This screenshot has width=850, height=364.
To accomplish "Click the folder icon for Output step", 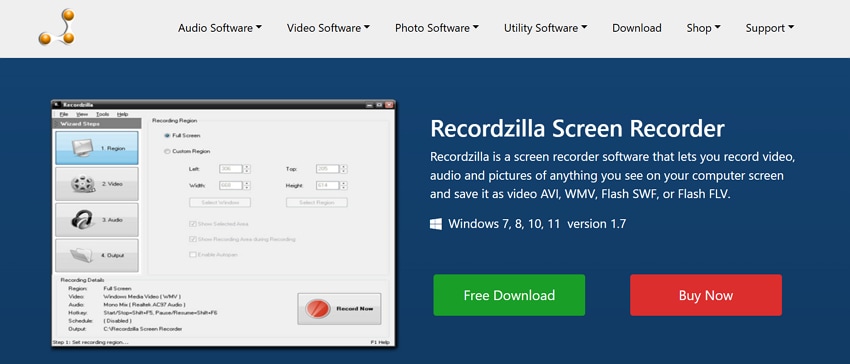I will pos(83,255).
